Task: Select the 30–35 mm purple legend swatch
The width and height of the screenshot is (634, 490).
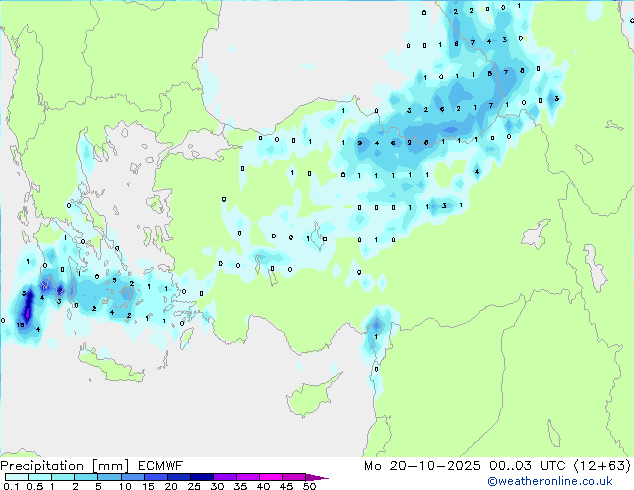Action: (224, 477)
